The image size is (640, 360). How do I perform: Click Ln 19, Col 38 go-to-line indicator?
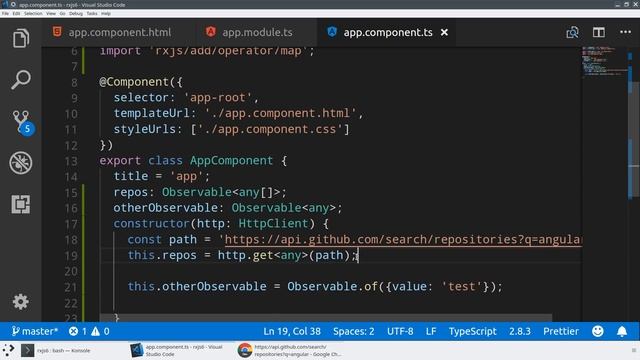click(x=292, y=331)
